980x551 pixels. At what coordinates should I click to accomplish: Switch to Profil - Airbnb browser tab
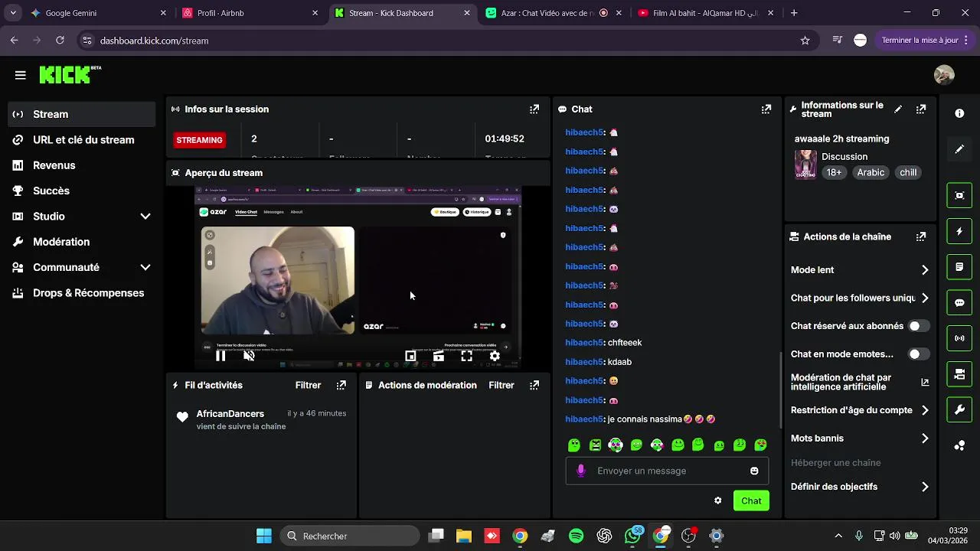(x=249, y=13)
